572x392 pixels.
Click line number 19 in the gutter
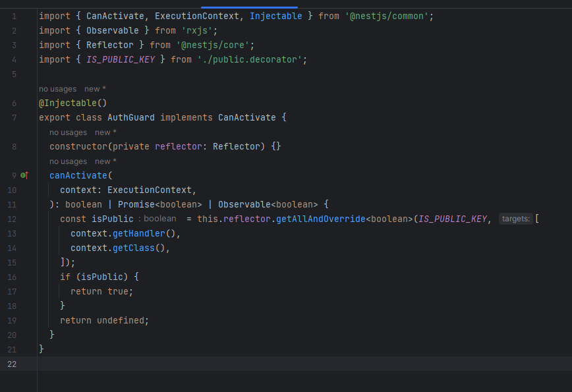(12, 321)
